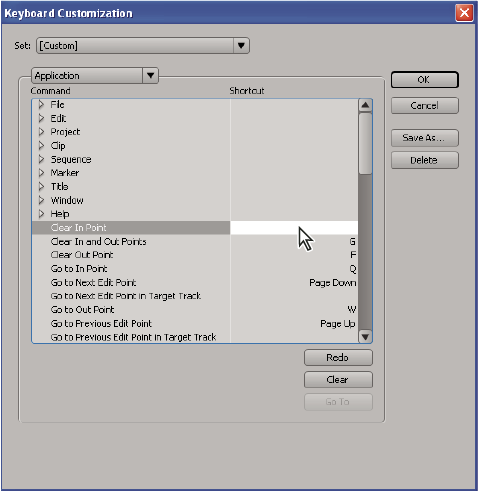Expand the Marker command triangle

pyautogui.click(x=41, y=173)
